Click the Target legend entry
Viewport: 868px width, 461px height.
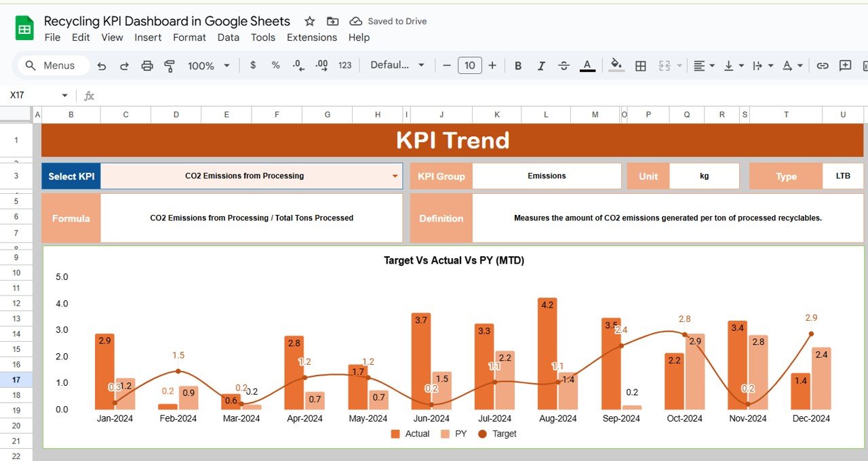coord(497,434)
